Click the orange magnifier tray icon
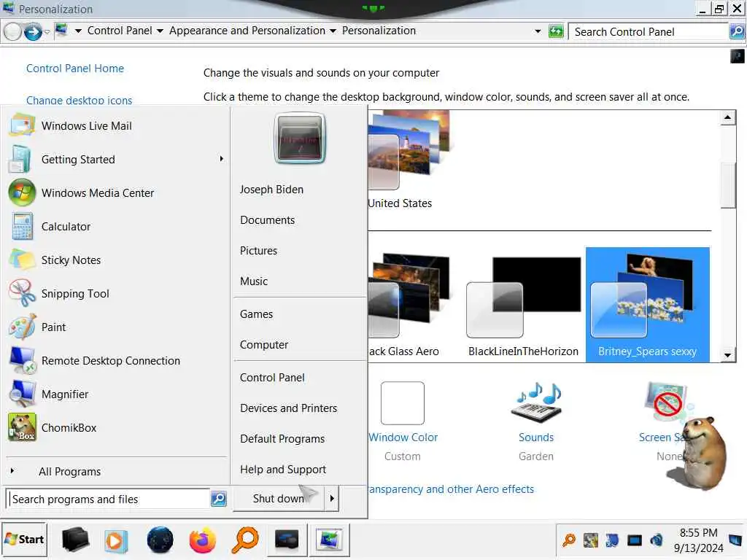The height and width of the screenshot is (560, 747). click(569, 540)
